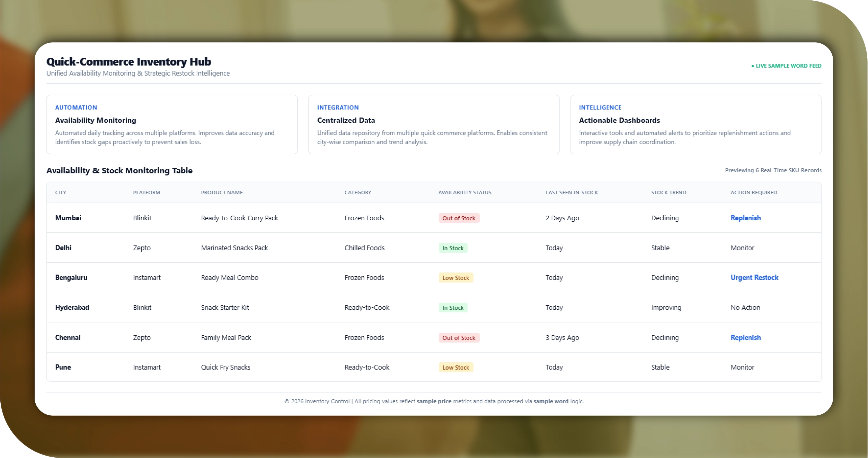Click the Pune city cell
The height and width of the screenshot is (458, 868).
[x=63, y=367]
